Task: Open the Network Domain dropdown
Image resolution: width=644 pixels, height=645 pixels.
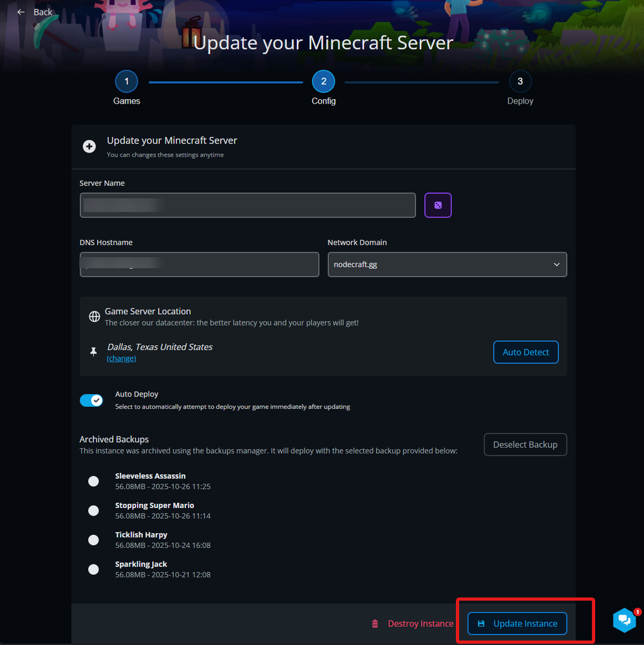Action: pos(447,265)
